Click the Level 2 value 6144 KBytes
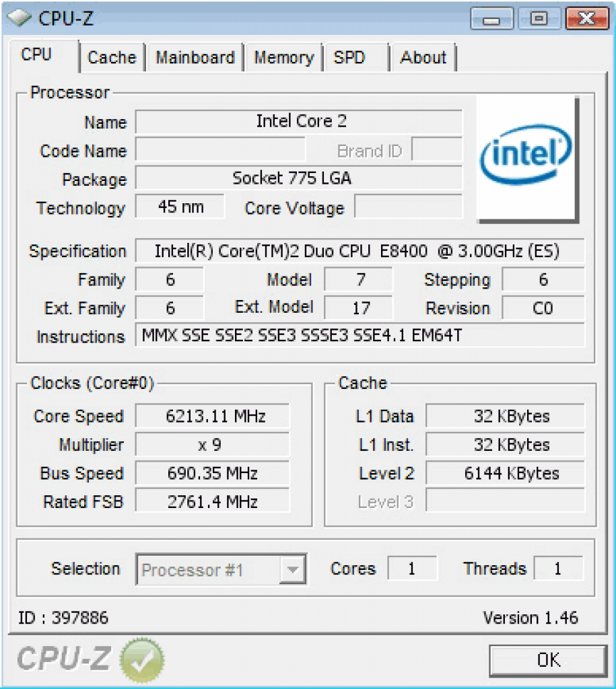 point(506,473)
